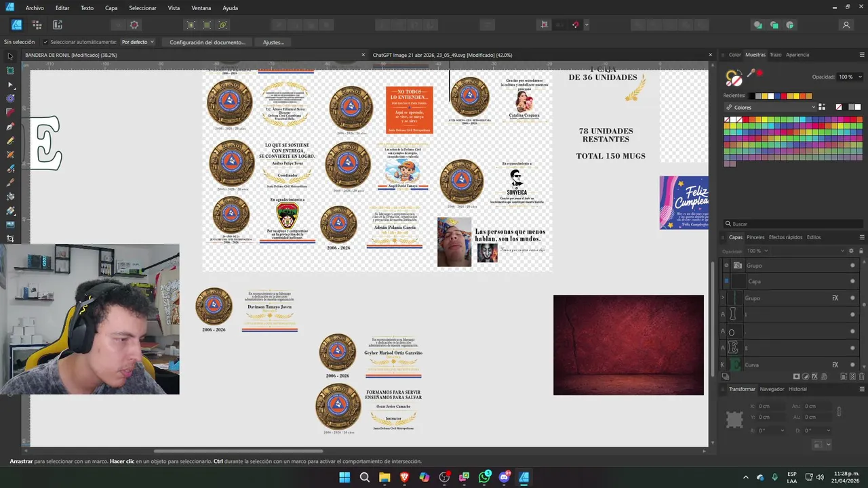Select the Pencil tool in left toolbar
Image resolution: width=868 pixels, height=488 pixels.
point(10,140)
